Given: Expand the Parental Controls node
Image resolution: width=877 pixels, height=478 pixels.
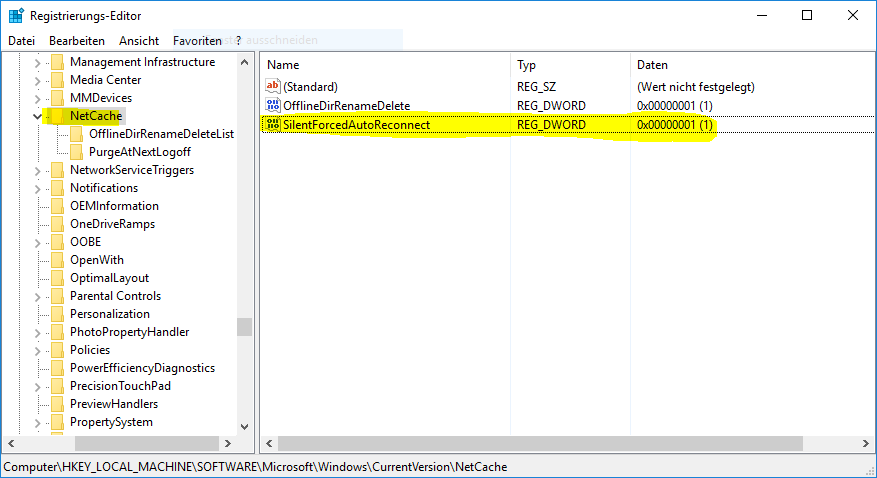Looking at the screenshot, I should pos(37,296).
